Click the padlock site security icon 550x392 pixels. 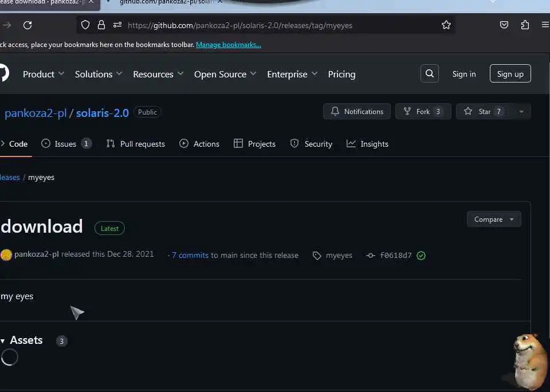click(101, 25)
